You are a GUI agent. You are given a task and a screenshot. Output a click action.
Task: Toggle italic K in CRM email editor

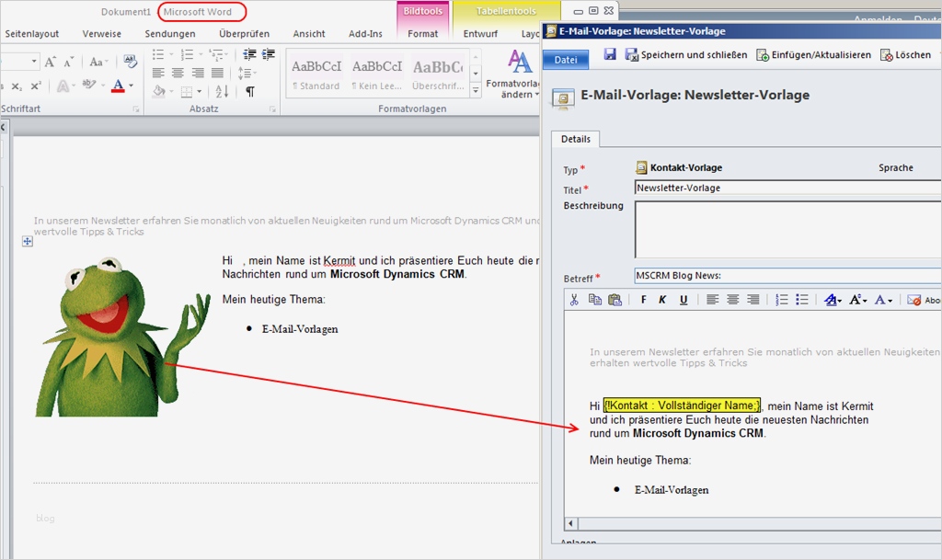(x=662, y=300)
